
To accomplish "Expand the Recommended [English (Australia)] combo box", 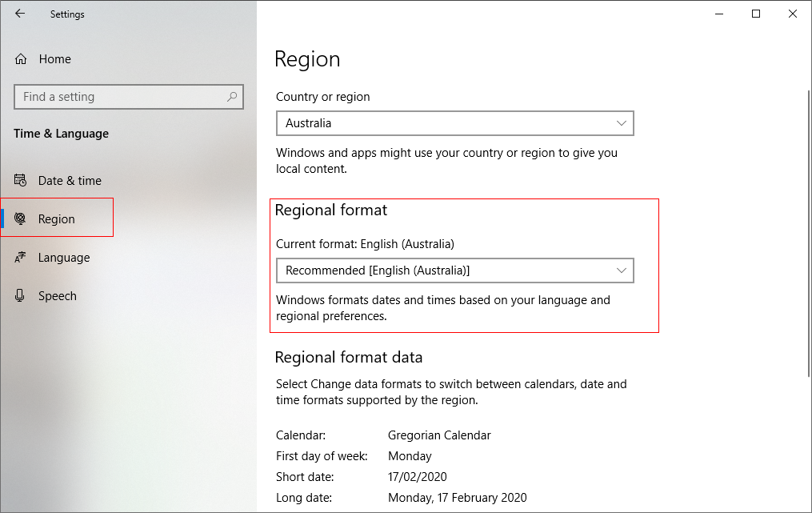I will click(x=454, y=271).
